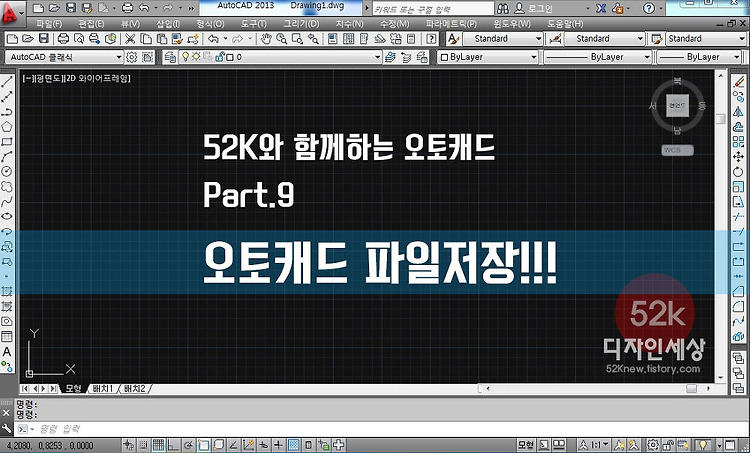Click the Help question mark in title bar
The width and height of the screenshot is (750, 453).
649,8
